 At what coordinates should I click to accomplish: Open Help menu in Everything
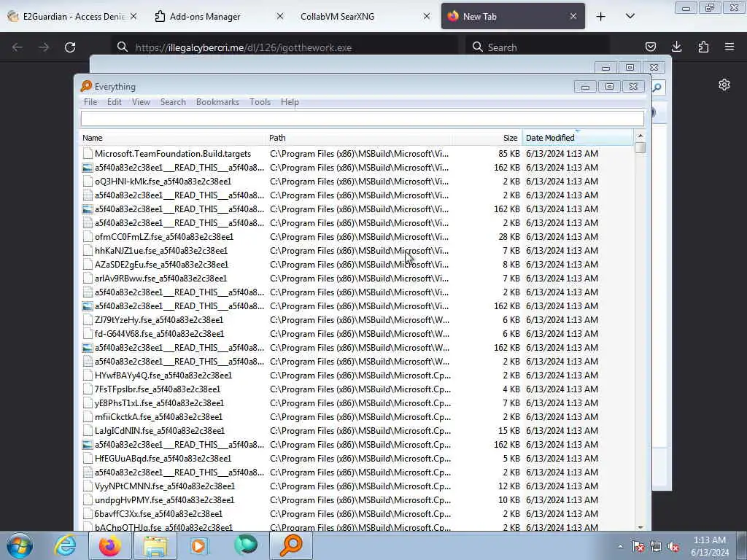pos(290,102)
